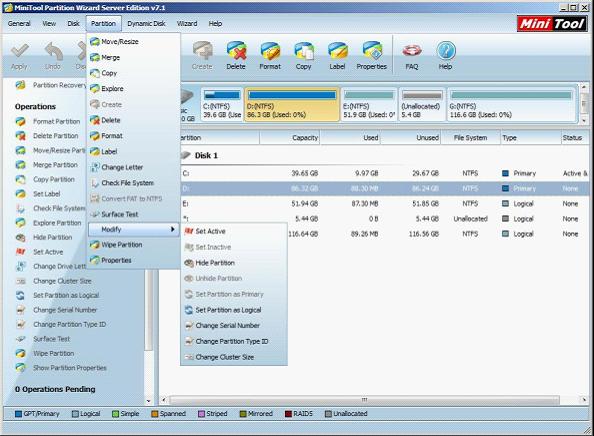Select the C:(NTFS) block in disk map
This screenshot has height=436, width=594.
pyautogui.click(x=222, y=105)
